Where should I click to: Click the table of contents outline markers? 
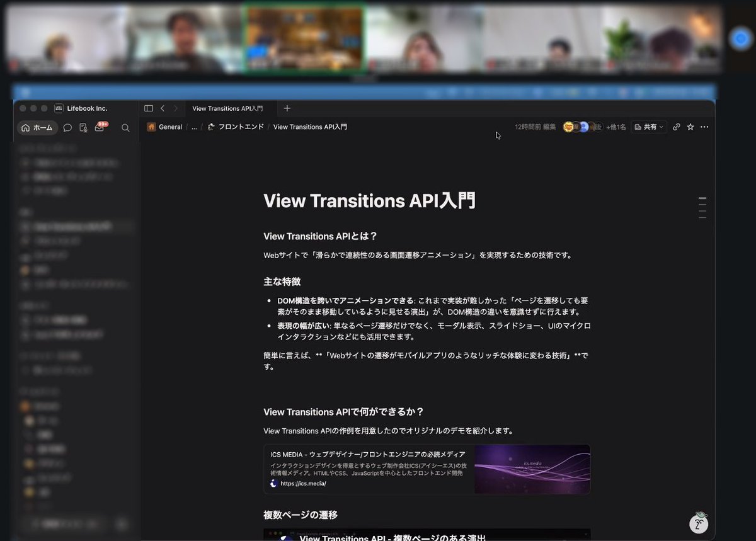702,208
